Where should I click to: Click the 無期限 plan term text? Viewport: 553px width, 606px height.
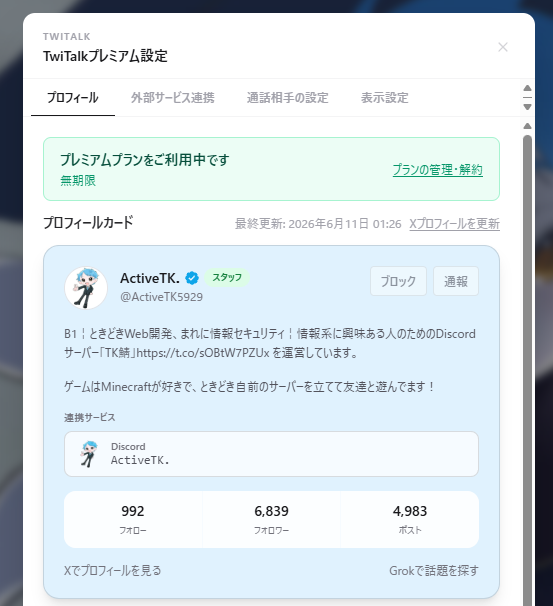pyautogui.click(x=78, y=180)
